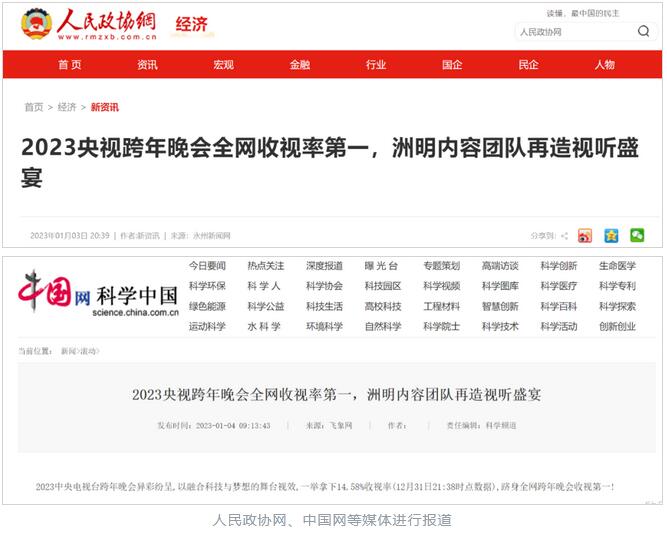The height and width of the screenshot is (541, 667).
Task: Open 科学院士 link
Action: coord(442,326)
